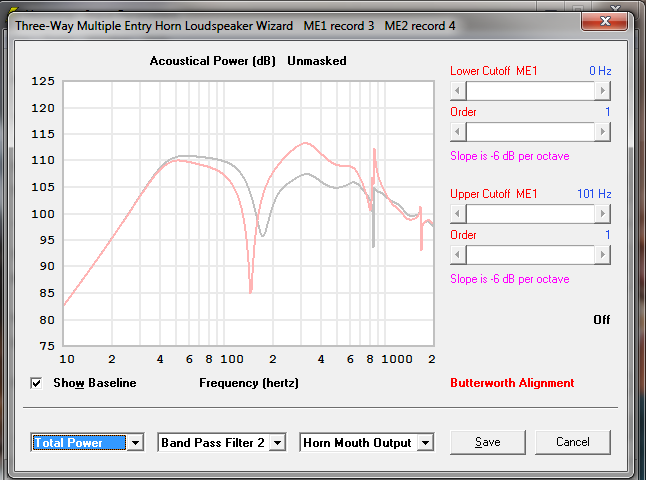Click the Butterworth Alignment label

point(512,383)
